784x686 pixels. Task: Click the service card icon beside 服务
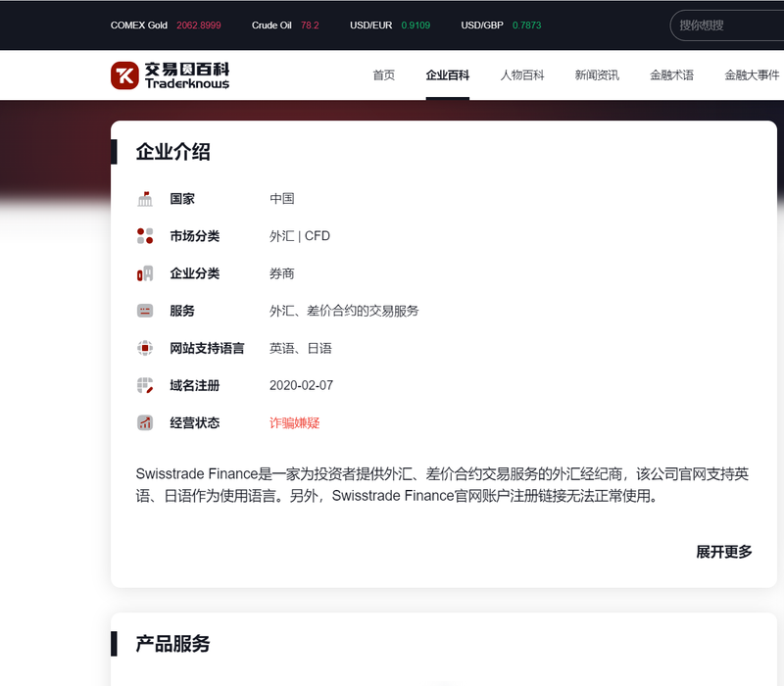[145, 311]
